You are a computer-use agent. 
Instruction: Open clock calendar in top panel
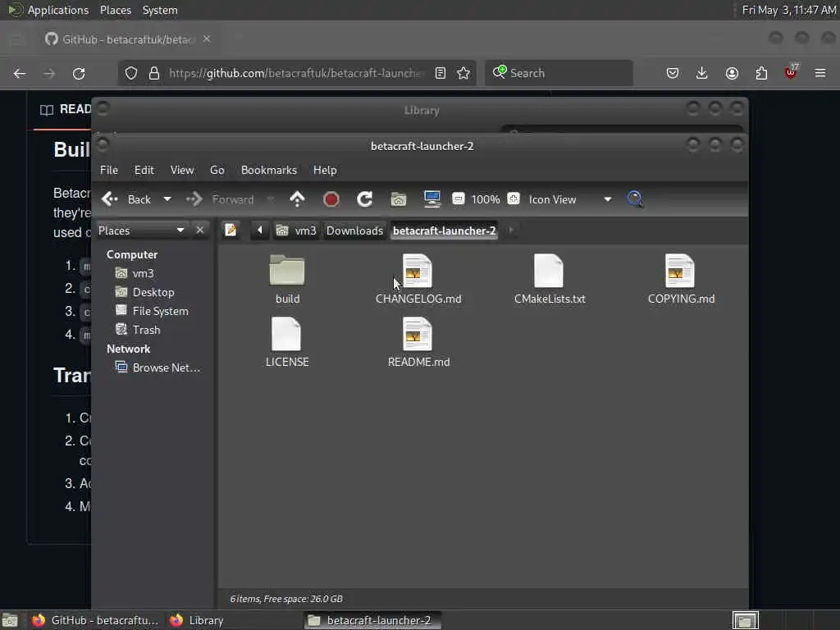[788, 10]
